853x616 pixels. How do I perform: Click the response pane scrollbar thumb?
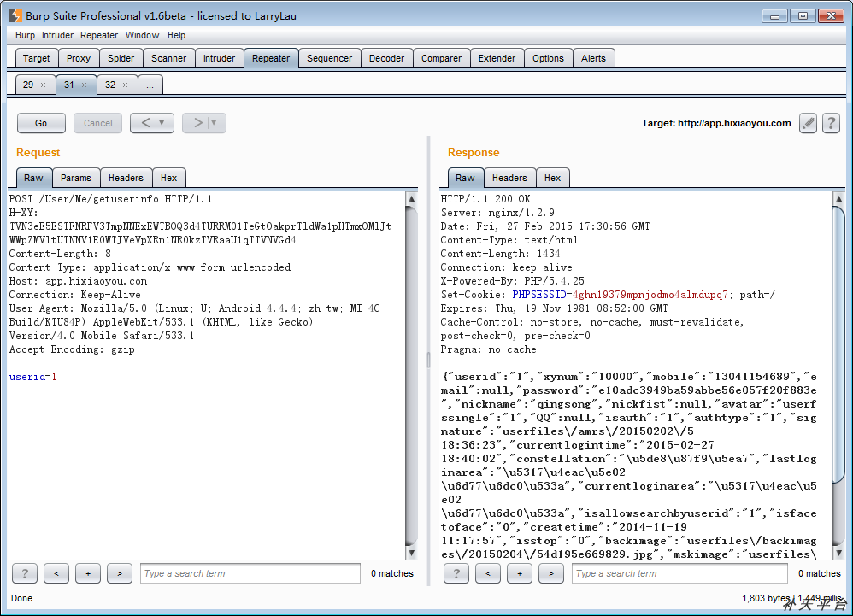pos(838,344)
